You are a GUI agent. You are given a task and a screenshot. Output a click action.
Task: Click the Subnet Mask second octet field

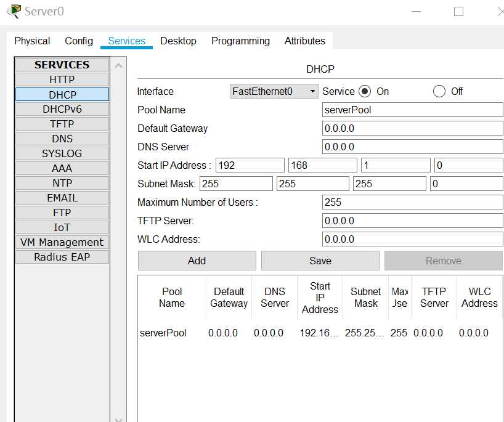pos(313,184)
